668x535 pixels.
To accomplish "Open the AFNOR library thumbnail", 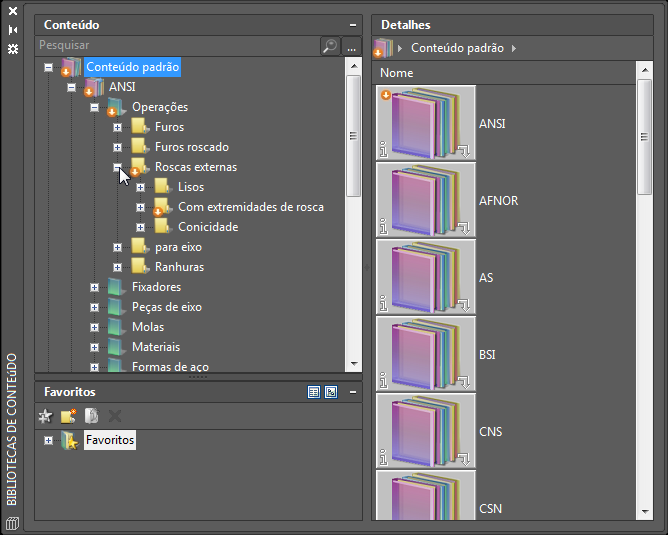I will click(426, 200).
